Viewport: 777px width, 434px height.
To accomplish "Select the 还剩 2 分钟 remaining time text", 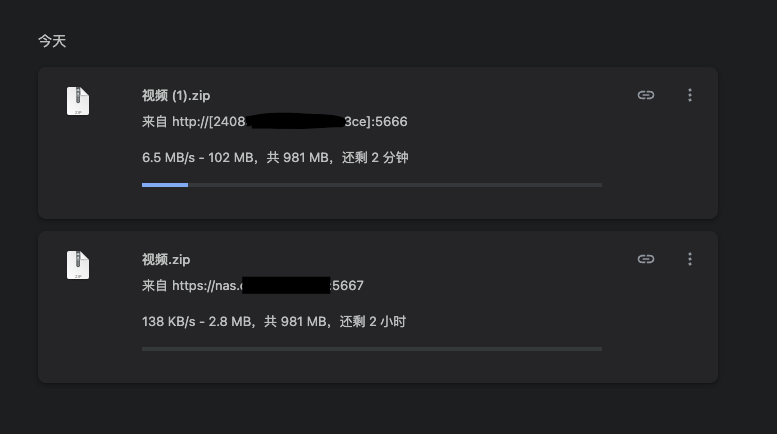I will click(x=375, y=158).
